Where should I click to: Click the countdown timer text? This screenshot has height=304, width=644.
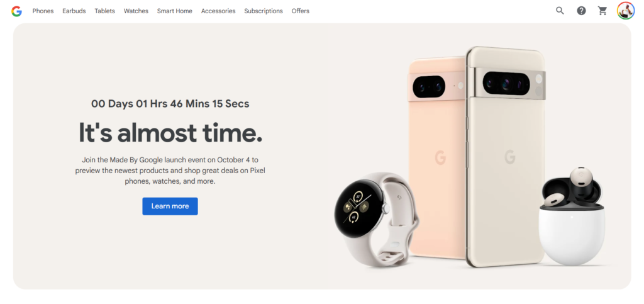pyautogui.click(x=170, y=104)
